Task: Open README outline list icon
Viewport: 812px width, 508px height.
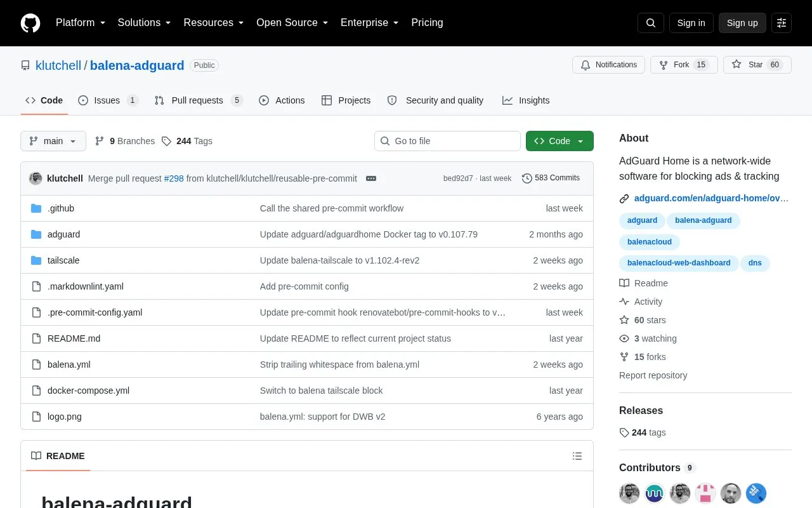Action: click(577, 456)
